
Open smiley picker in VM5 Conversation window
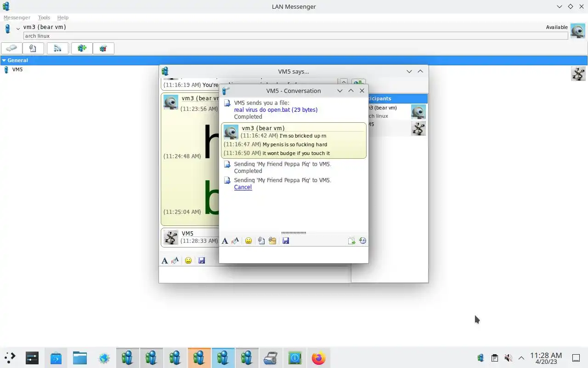pos(249,241)
